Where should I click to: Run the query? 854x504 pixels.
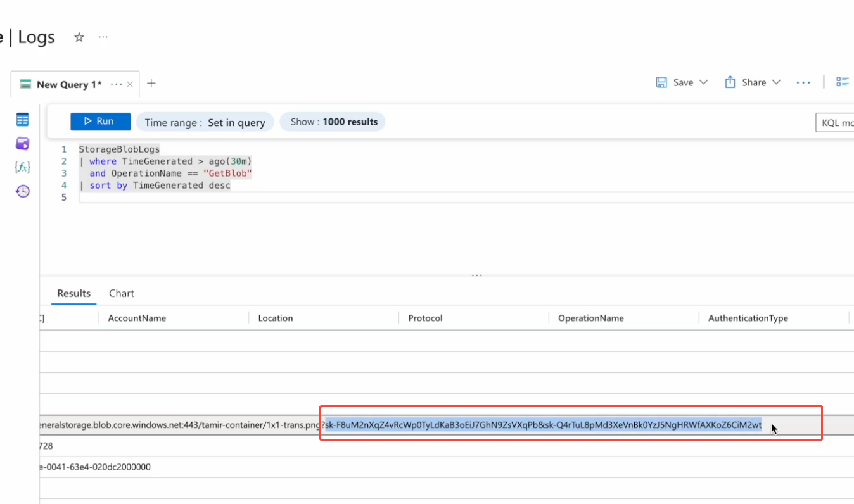pos(100,122)
